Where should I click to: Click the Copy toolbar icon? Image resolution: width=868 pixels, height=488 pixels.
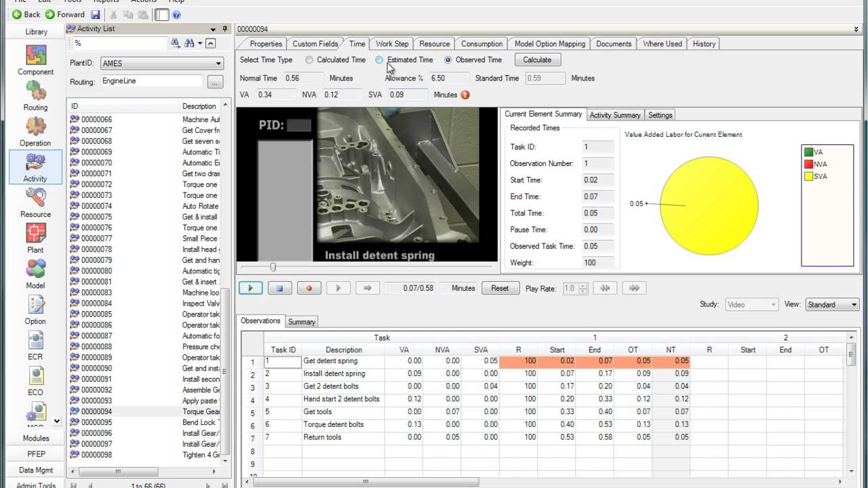(128, 14)
